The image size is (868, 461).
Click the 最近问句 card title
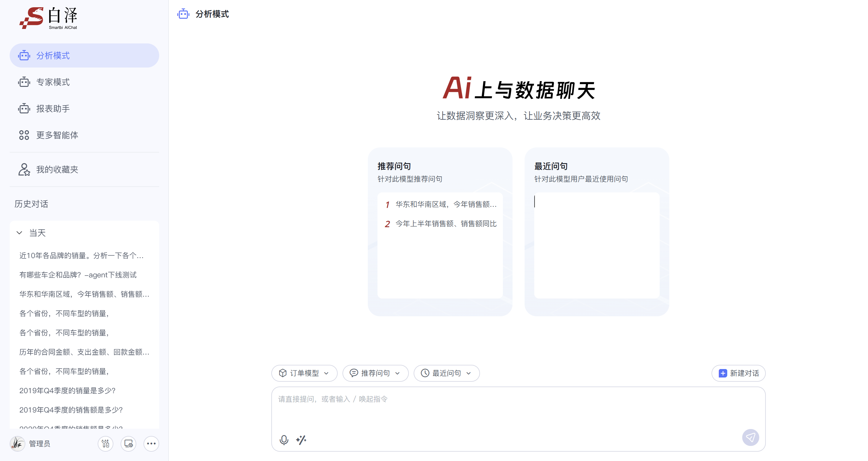coord(551,166)
